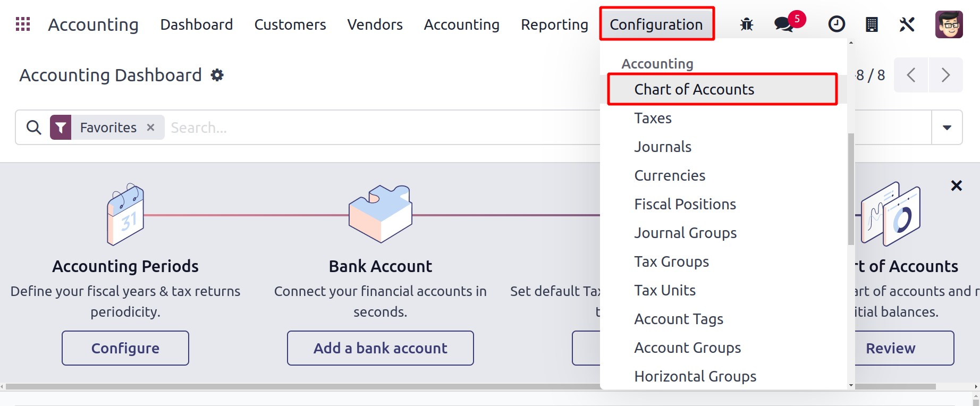Choose Fiscal Positions from the menu
The image size is (980, 406).
(685, 204)
